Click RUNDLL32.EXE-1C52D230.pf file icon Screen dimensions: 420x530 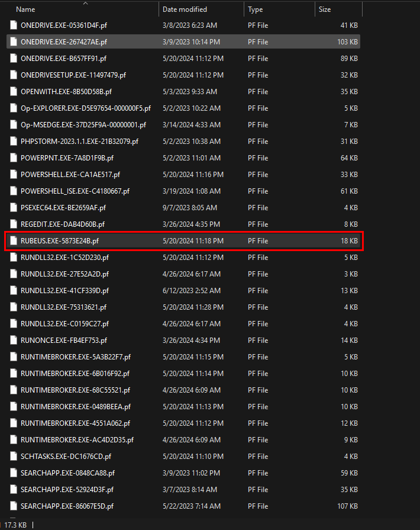14,257
